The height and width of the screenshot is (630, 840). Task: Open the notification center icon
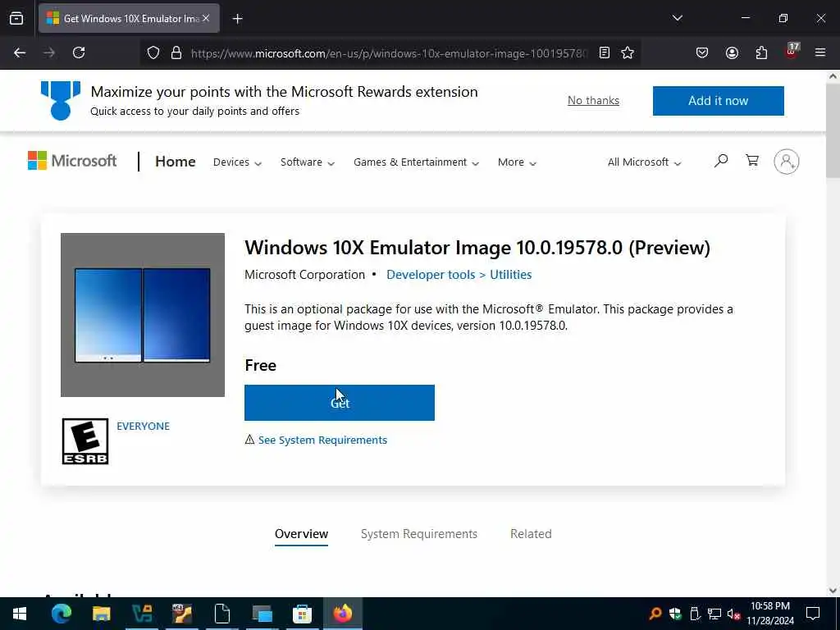tap(813, 614)
